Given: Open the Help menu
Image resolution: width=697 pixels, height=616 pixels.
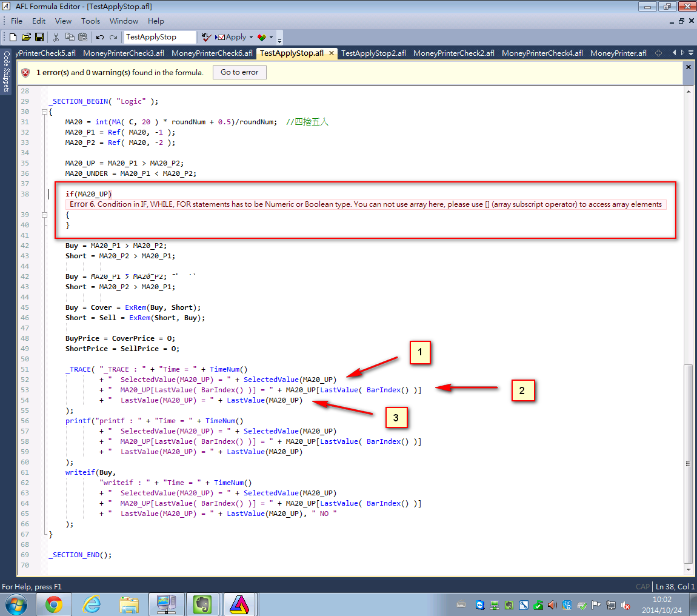Looking at the screenshot, I should pos(156,21).
